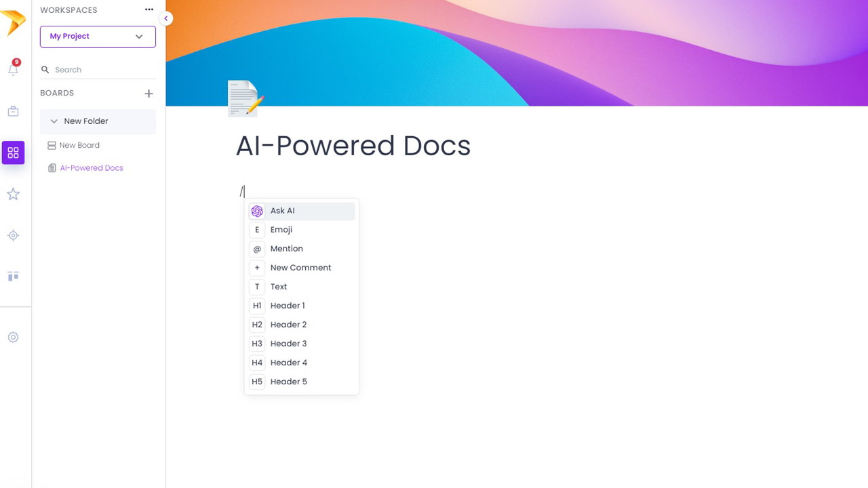Screen dimensions: 868x488
Task: Open AI-Powered Docs sidebar link
Action: [92, 168]
